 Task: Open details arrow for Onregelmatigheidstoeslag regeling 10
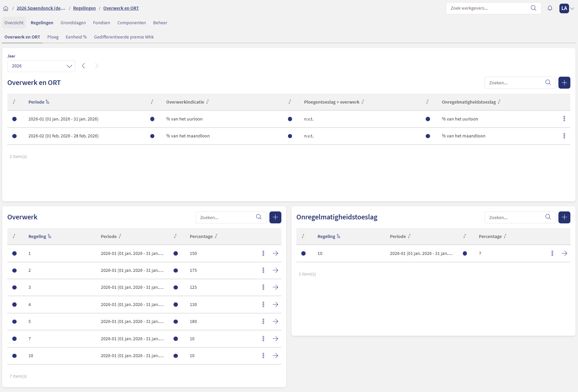[564, 254]
